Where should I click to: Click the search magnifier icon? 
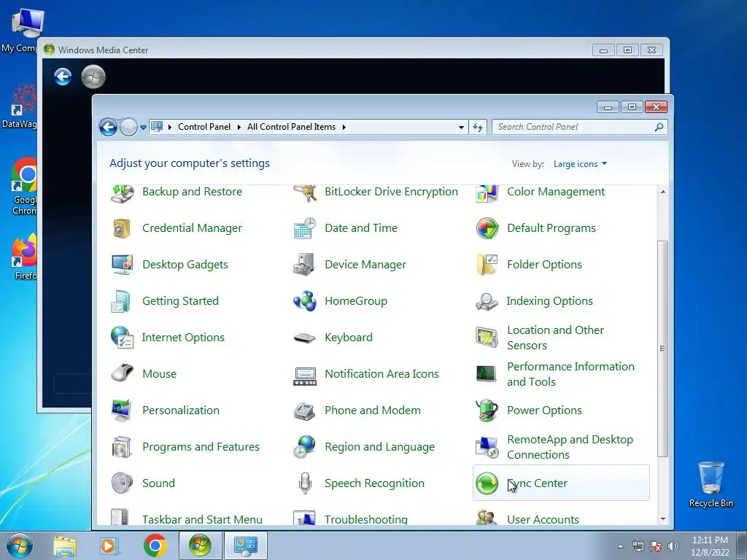point(659,127)
